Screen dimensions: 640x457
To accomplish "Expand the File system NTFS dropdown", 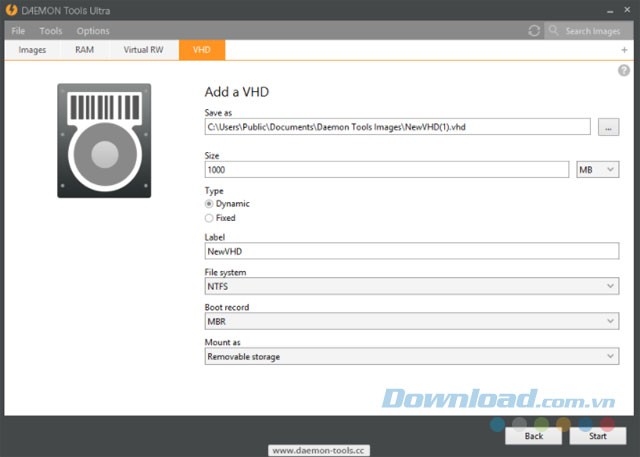I will 411,287.
